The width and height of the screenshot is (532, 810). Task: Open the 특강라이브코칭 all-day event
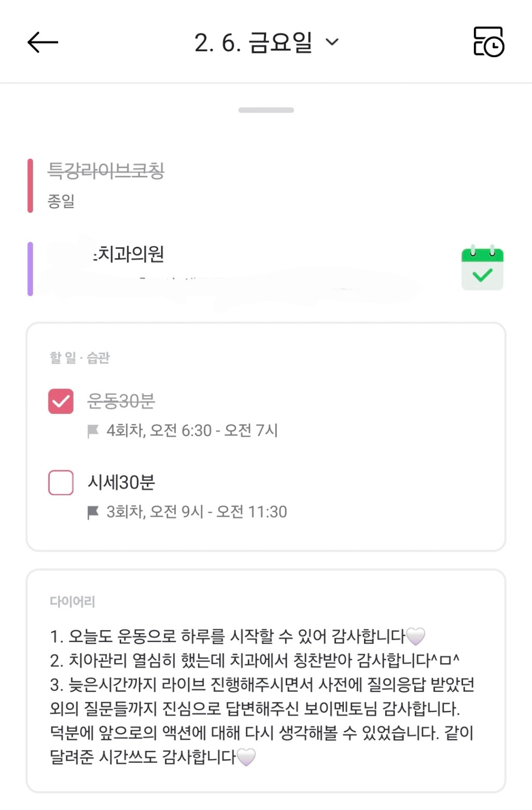[106, 171]
